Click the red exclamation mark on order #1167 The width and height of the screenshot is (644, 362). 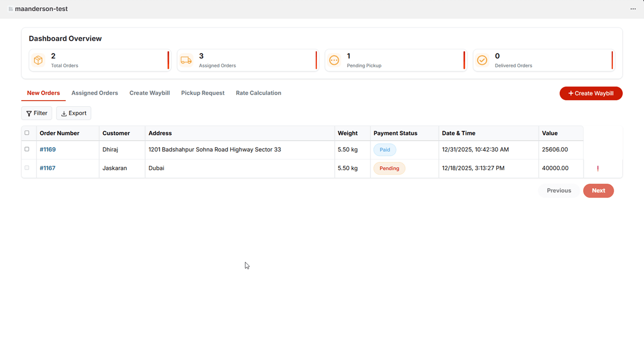pos(598,169)
